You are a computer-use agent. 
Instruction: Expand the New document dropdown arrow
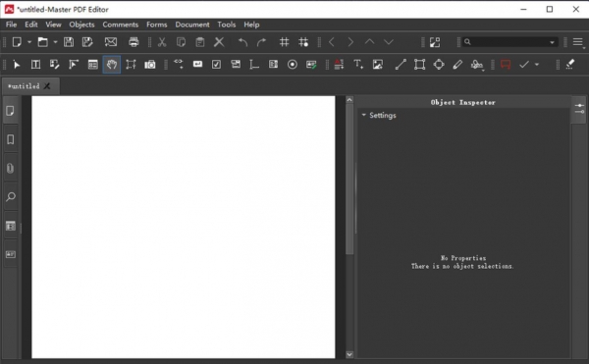[x=29, y=42]
